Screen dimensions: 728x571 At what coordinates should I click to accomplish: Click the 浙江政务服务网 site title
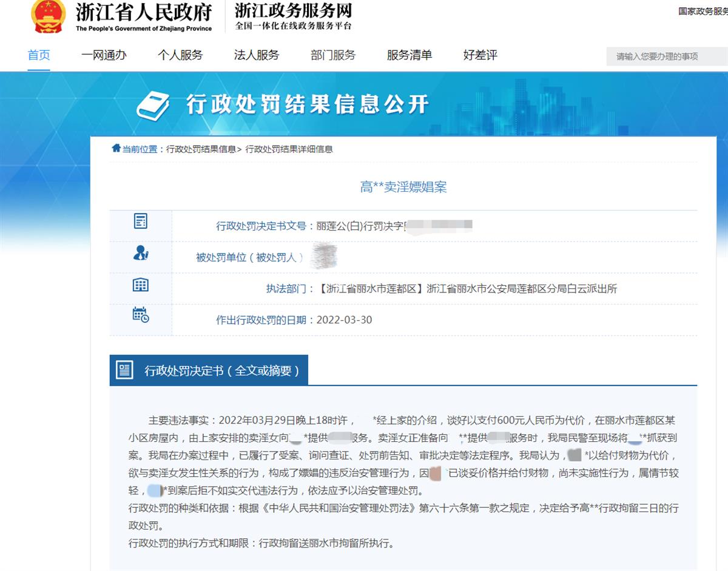[293, 11]
